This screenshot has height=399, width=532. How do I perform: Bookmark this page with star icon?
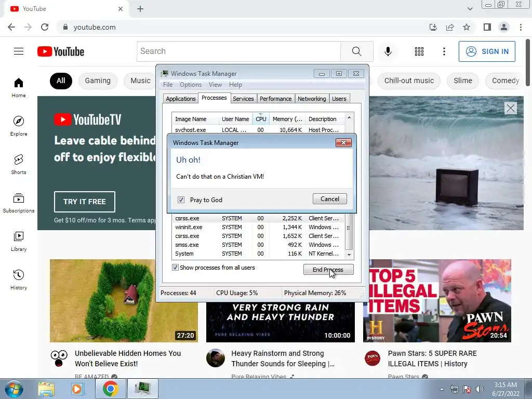(467, 27)
